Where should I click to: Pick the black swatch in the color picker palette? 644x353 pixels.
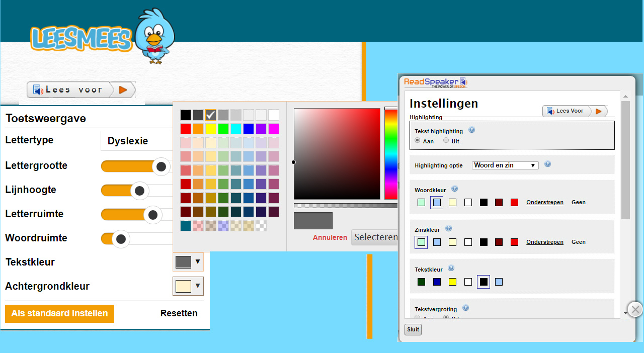coord(186,115)
